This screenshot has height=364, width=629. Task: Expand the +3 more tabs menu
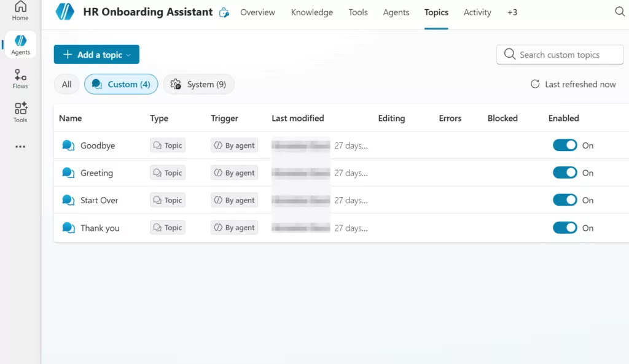pos(512,12)
